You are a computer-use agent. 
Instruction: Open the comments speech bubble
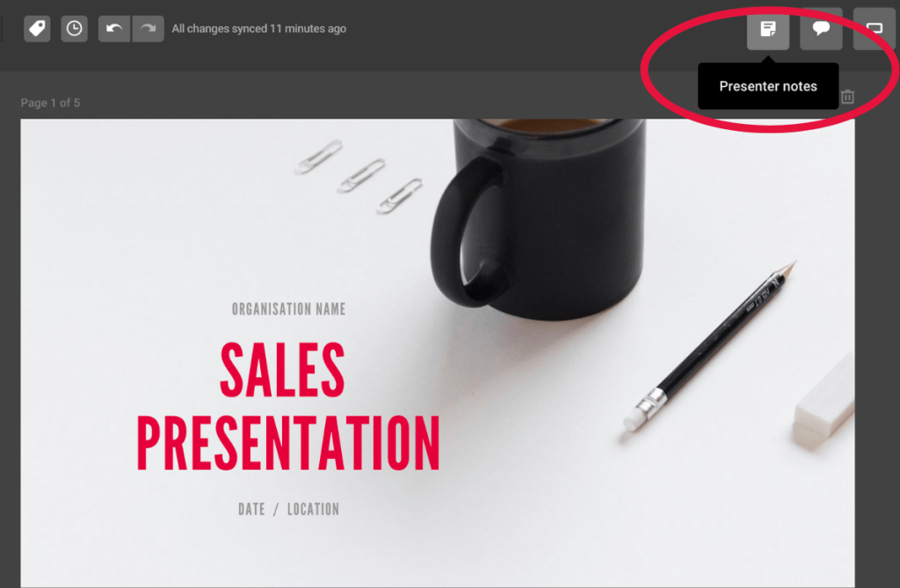click(821, 29)
